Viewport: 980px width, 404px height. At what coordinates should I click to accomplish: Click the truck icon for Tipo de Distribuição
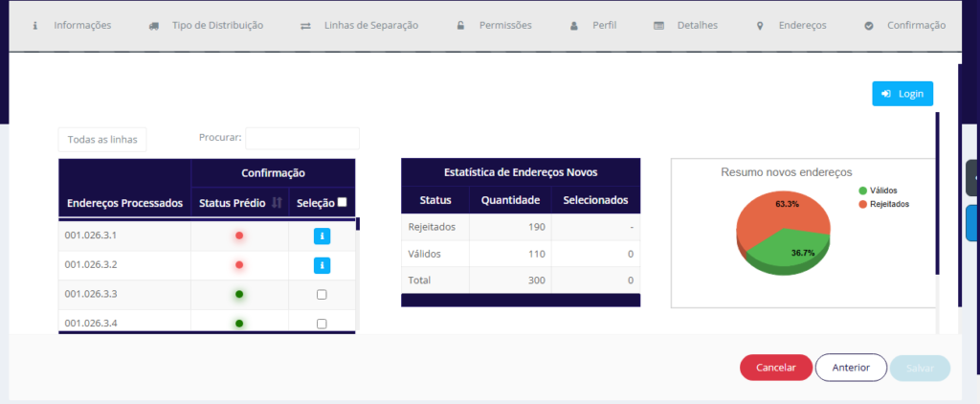point(154,26)
